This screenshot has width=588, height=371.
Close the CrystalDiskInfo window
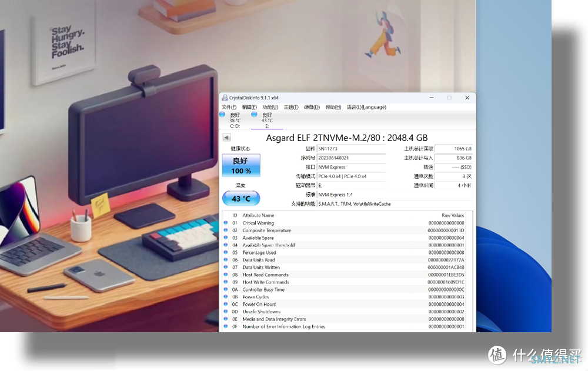[x=467, y=98]
